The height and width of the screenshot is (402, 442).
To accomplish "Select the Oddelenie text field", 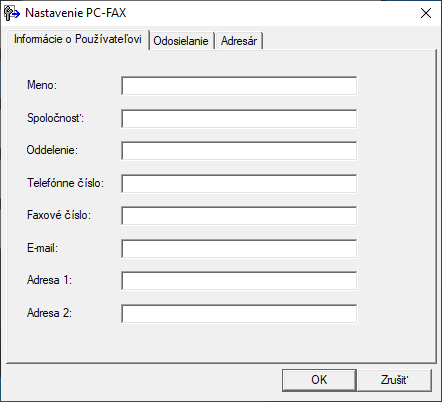I will [239, 151].
